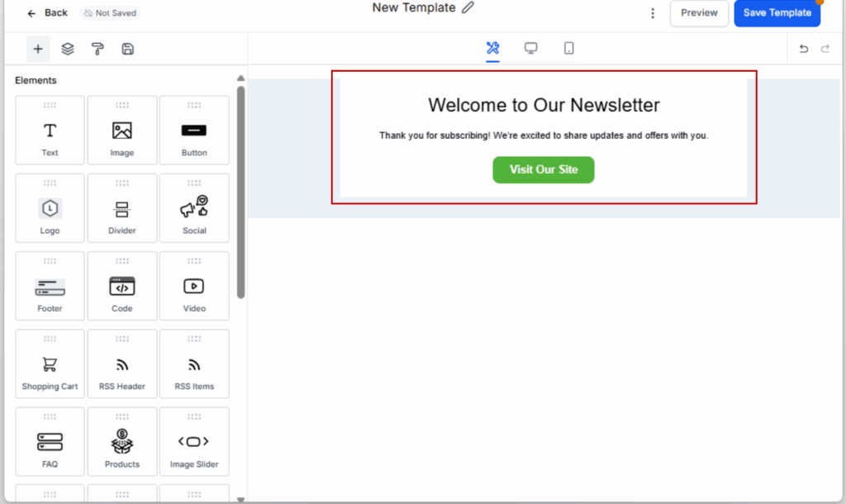Click Save Template button
This screenshot has width=846, height=504.
777,13
